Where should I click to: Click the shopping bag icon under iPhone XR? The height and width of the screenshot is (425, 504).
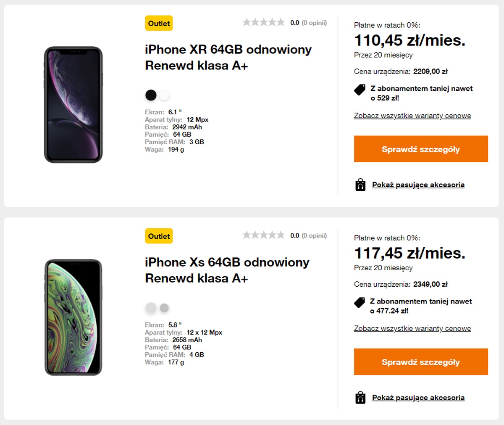pos(360,185)
